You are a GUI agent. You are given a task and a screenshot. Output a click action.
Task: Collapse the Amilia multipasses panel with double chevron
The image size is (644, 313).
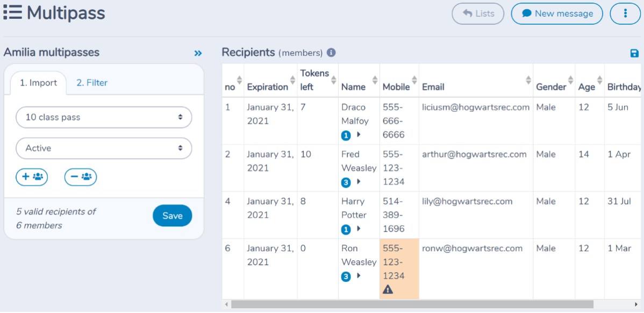[x=198, y=53]
